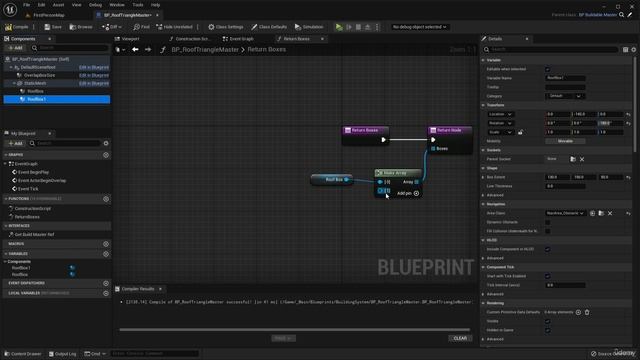
Task: Open play options three-dot menu
Action: pyautogui.click(x=377, y=27)
